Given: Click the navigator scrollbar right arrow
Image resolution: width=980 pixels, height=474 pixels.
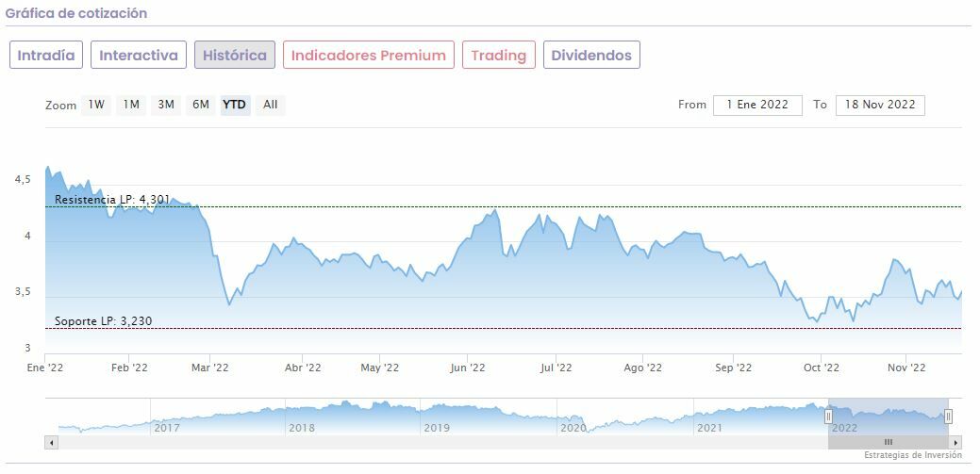Looking at the screenshot, I should tap(955, 442).
